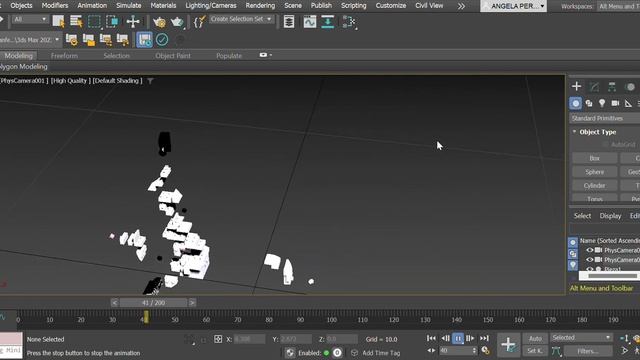640x360 pixels.
Task: Toggle Set Key mode button
Action: pyautogui.click(x=535, y=351)
